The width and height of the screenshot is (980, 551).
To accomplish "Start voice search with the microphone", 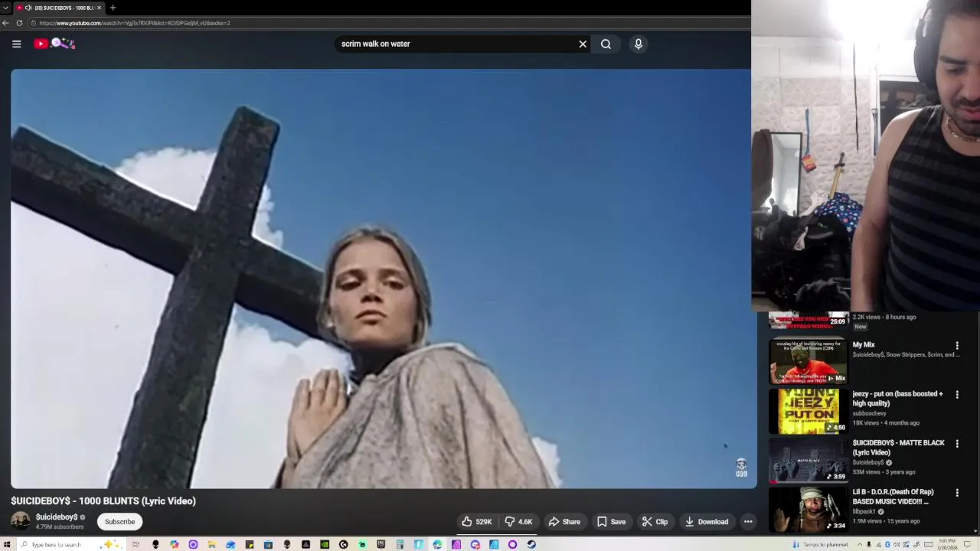I will pos(638,44).
